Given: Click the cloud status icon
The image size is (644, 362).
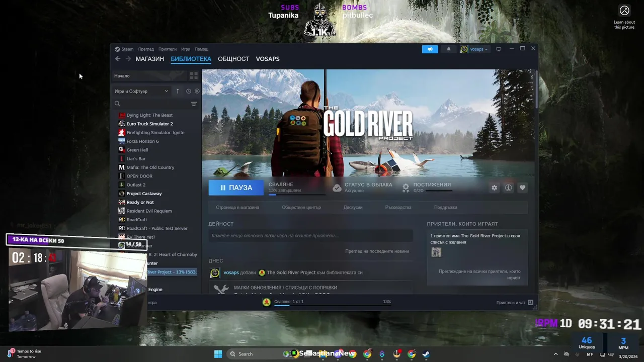Looking at the screenshot, I should click(x=337, y=188).
